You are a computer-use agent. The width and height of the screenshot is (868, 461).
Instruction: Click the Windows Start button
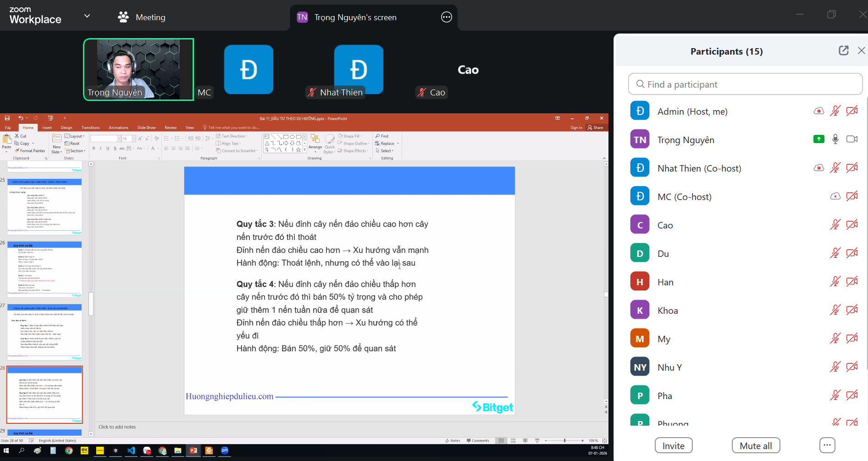(6, 450)
